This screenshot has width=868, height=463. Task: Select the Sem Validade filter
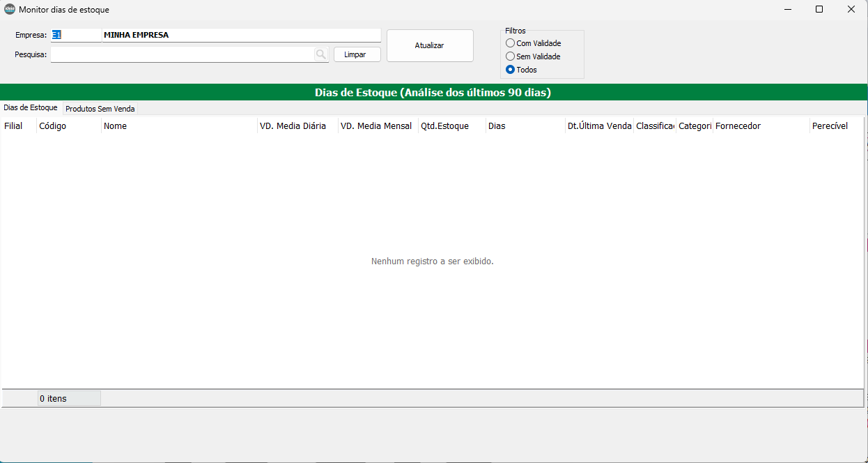[x=511, y=56]
